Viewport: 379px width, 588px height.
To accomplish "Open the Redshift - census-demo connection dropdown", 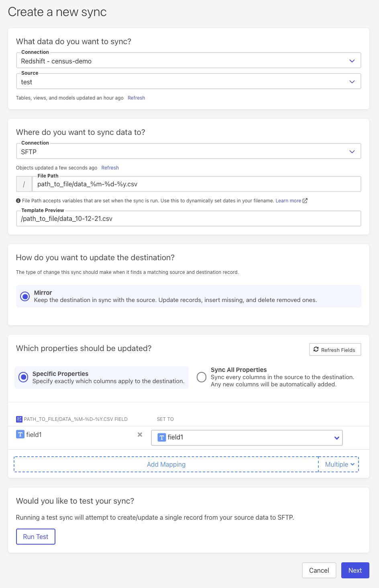I will click(188, 61).
